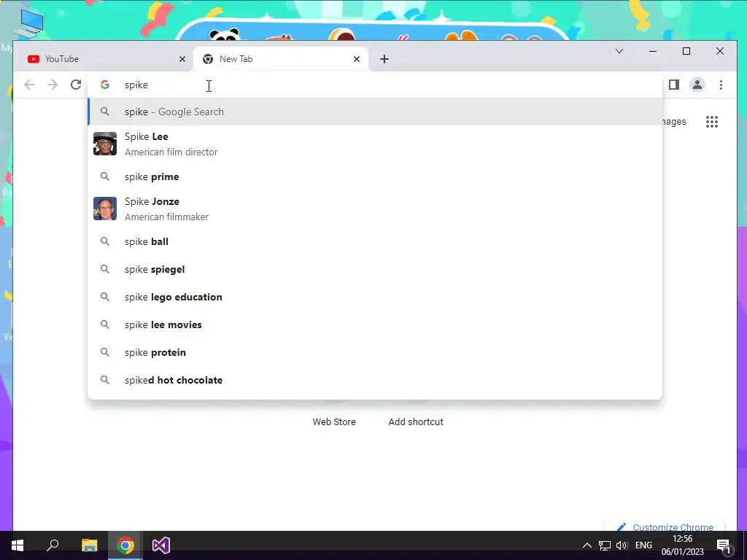Viewport: 747px width, 560px height.
Task: Close the YouTube tab
Action: [x=182, y=59]
